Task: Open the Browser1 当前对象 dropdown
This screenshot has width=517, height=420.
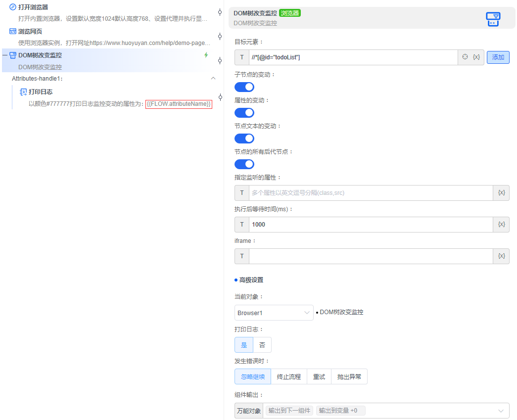Action: point(274,313)
